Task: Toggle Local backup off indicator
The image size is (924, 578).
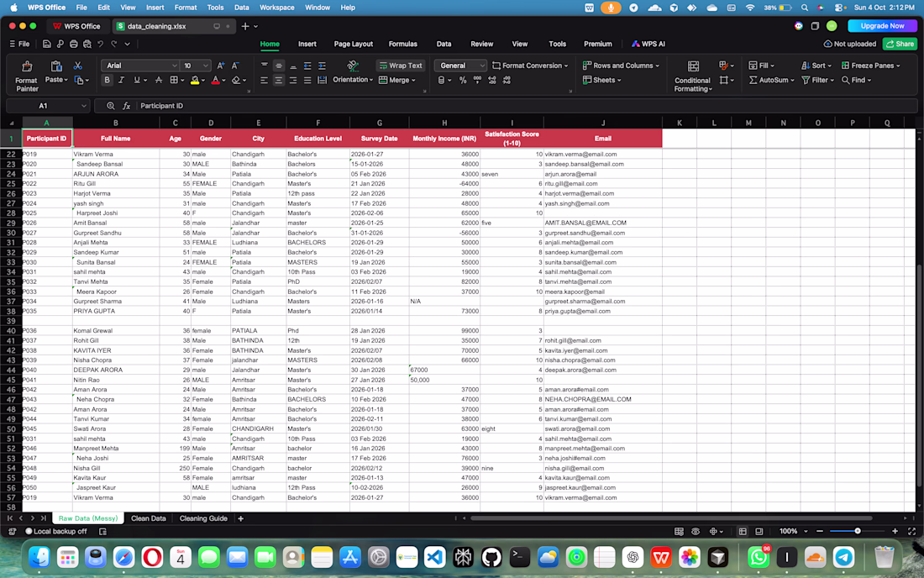Action: (x=56, y=532)
